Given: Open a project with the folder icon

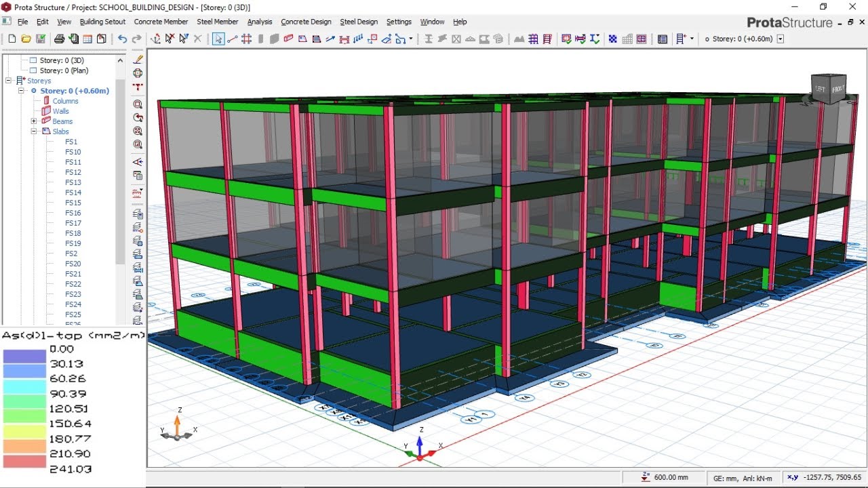Looking at the screenshot, I should (x=26, y=39).
